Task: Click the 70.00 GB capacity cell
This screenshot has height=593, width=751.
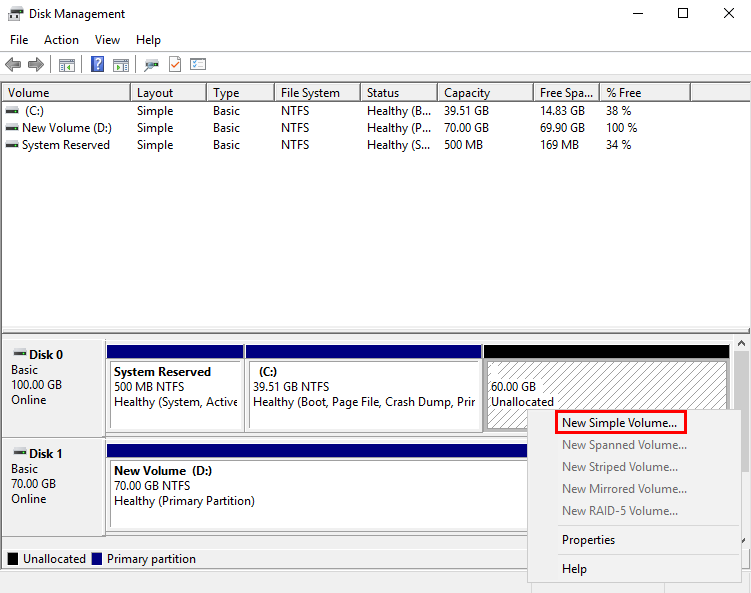Action: coord(466,128)
